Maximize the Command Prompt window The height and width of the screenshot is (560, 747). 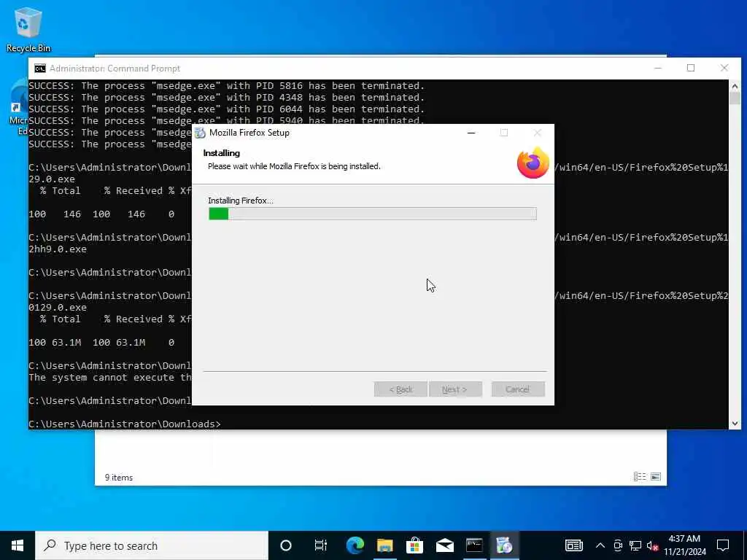691,68
